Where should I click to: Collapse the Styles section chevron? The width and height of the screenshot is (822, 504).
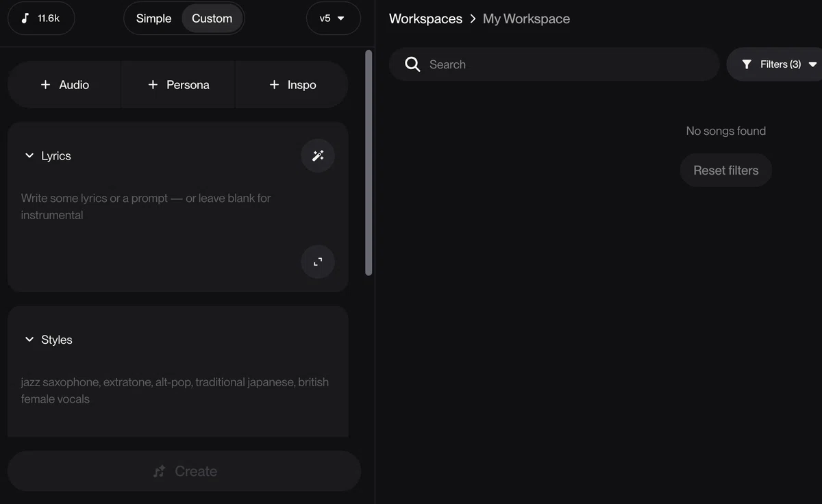[29, 340]
